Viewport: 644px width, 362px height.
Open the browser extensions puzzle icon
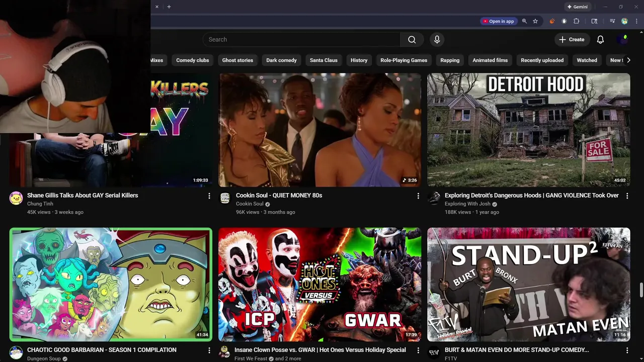click(577, 21)
